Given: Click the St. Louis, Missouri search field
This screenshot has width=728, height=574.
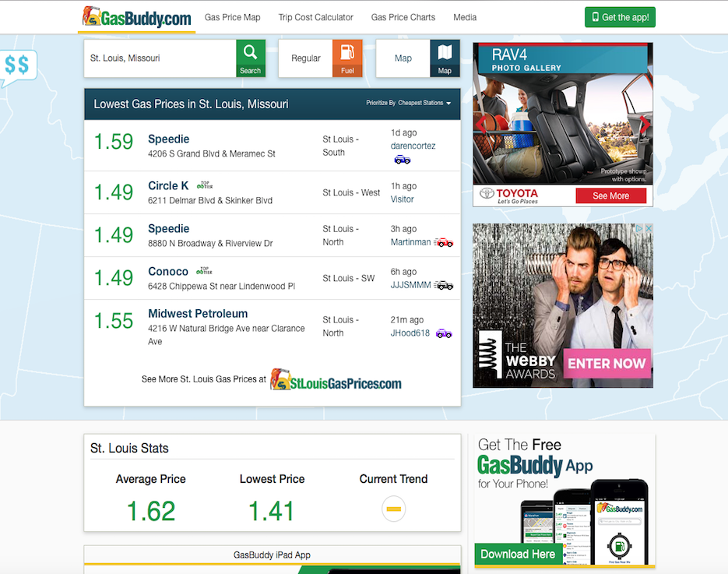Looking at the screenshot, I should pyautogui.click(x=160, y=58).
